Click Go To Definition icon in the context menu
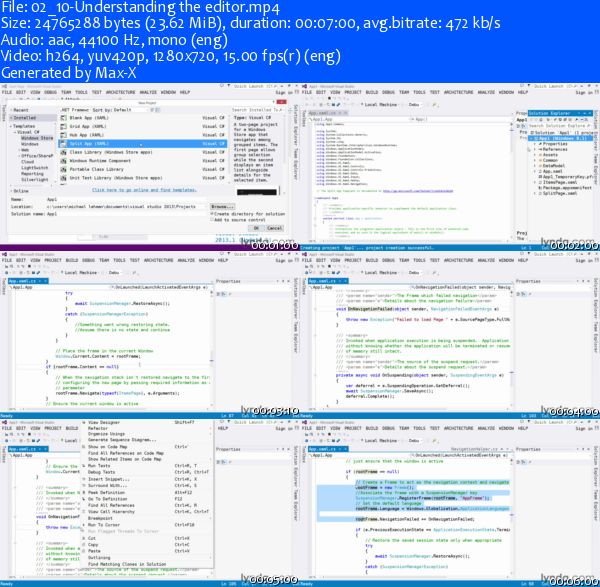Image resolution: width=600 pixels, height=587 pixels. point(84,499)
